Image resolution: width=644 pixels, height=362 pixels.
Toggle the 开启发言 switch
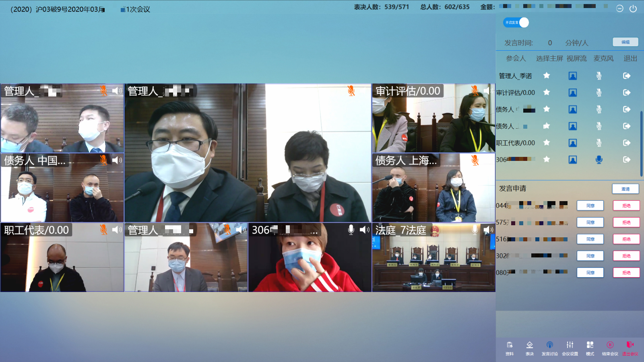pos(516,23)
